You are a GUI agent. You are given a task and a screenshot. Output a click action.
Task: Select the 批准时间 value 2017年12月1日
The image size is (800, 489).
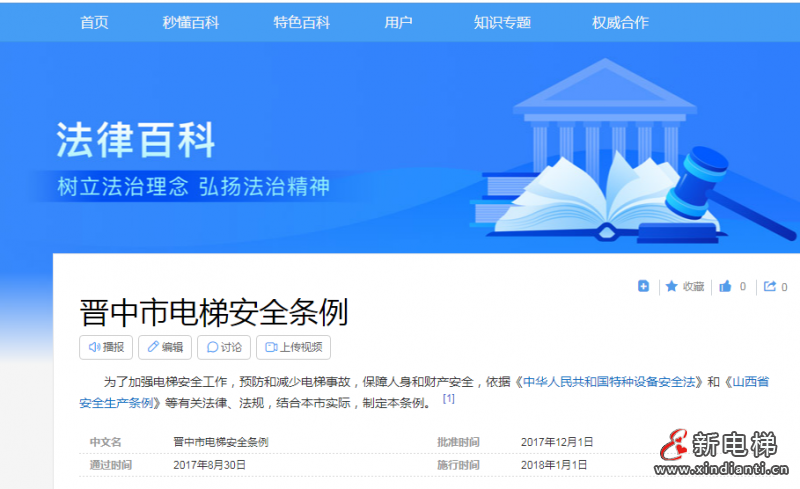pyautogui.click(x=557, y=442)
